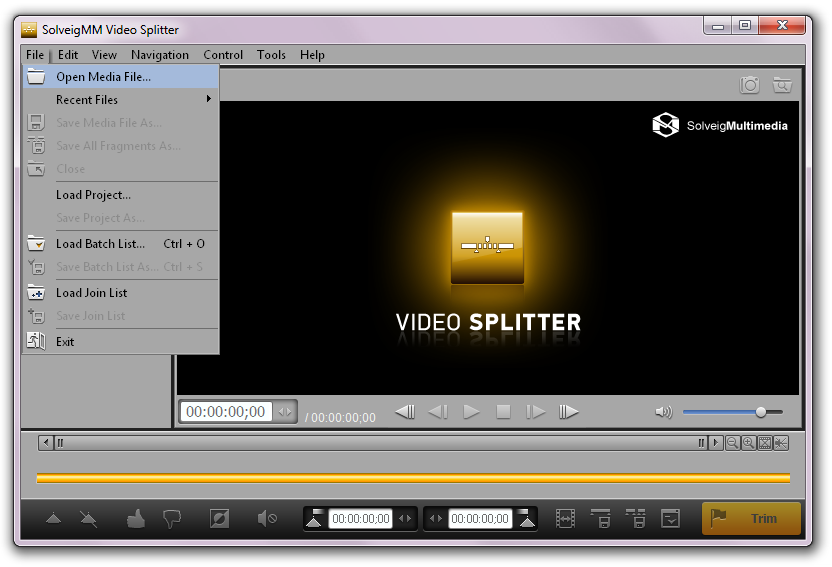Click the timeline scrollbar track
832x567 pixels.
coord(381,443)
